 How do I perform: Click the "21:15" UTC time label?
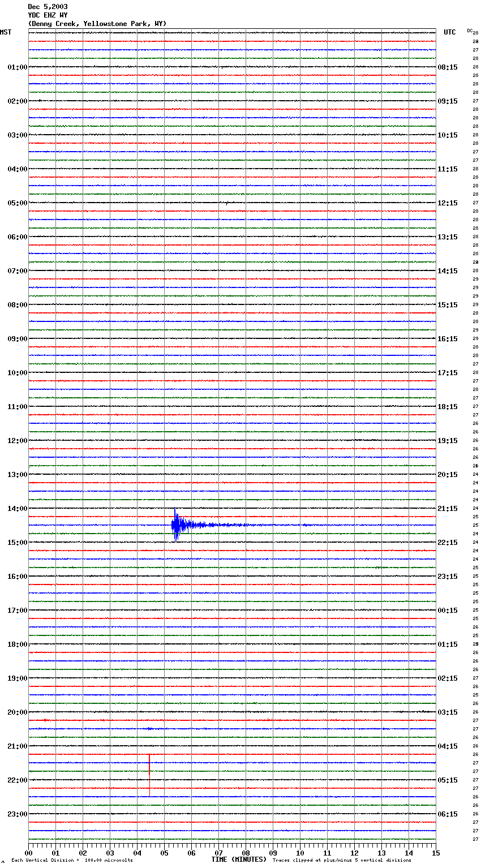(448, 509)
